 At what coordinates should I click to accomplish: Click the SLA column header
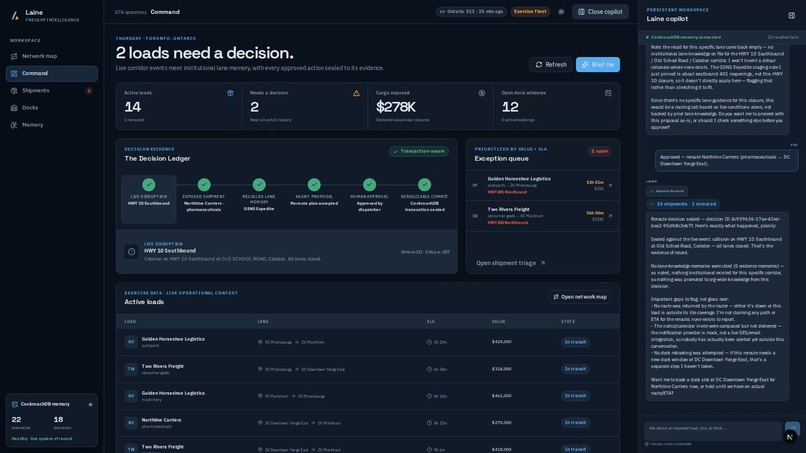click(x=431, y=321)
